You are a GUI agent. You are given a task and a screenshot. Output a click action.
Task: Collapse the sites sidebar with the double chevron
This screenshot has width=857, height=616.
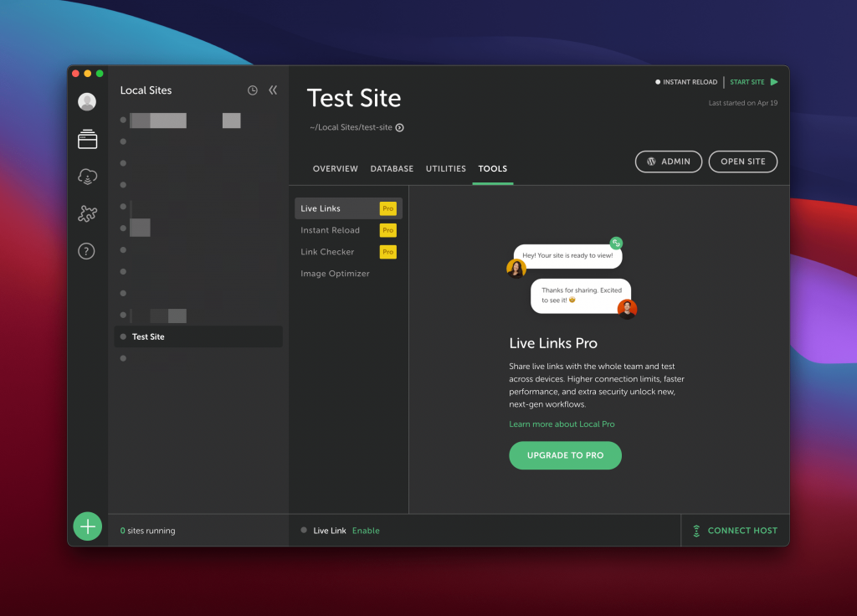pos(273,90)
